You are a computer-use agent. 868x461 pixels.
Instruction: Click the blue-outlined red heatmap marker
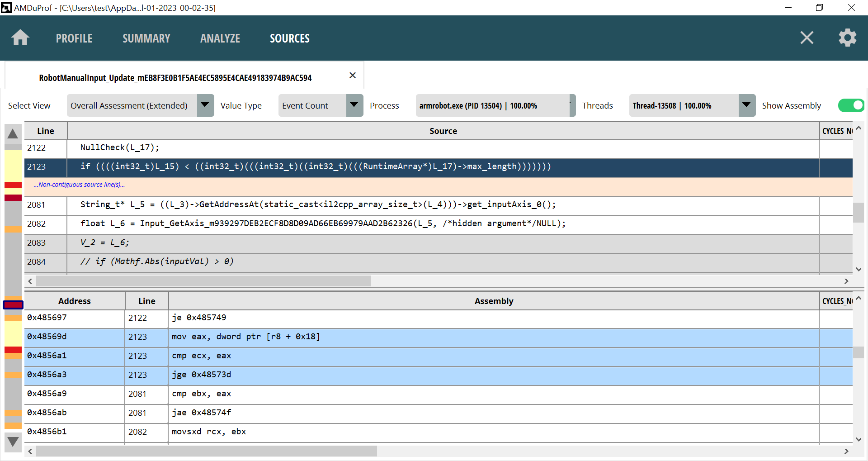(13, 305)
